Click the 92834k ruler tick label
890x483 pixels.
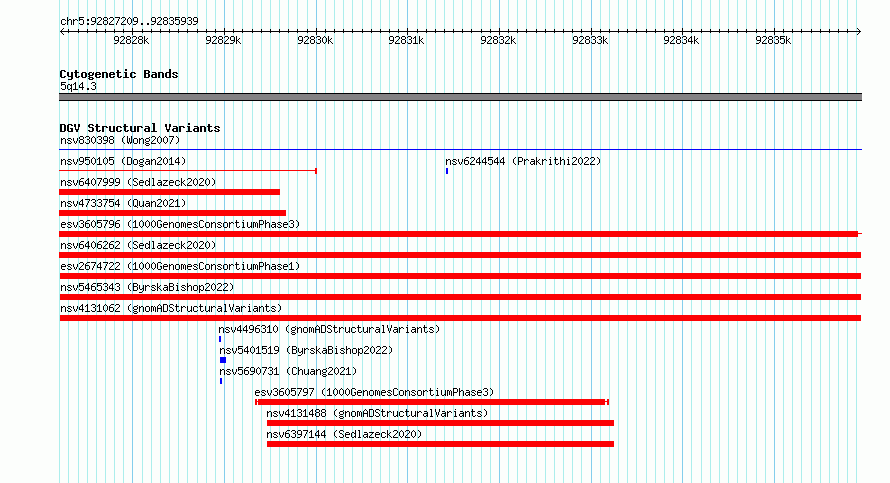coord(682,40)
